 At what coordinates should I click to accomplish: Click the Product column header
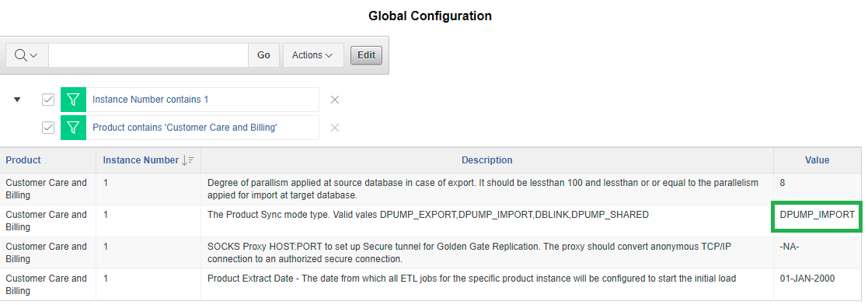(x=23, y=160)
